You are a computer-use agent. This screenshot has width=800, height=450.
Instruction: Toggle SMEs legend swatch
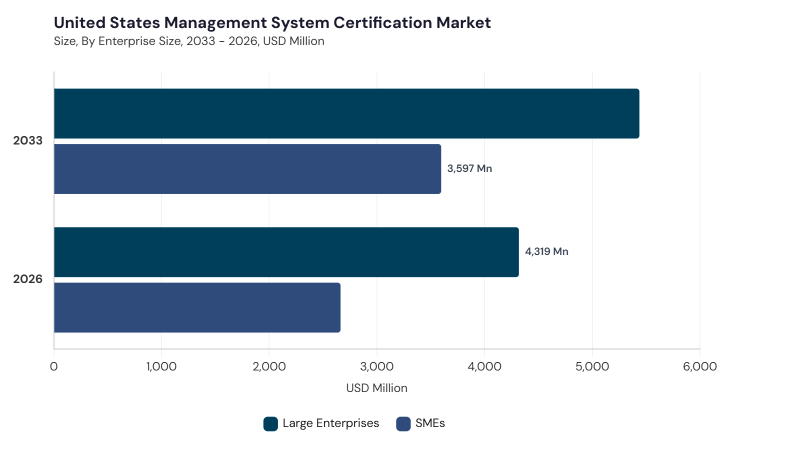tap(403, 423)
